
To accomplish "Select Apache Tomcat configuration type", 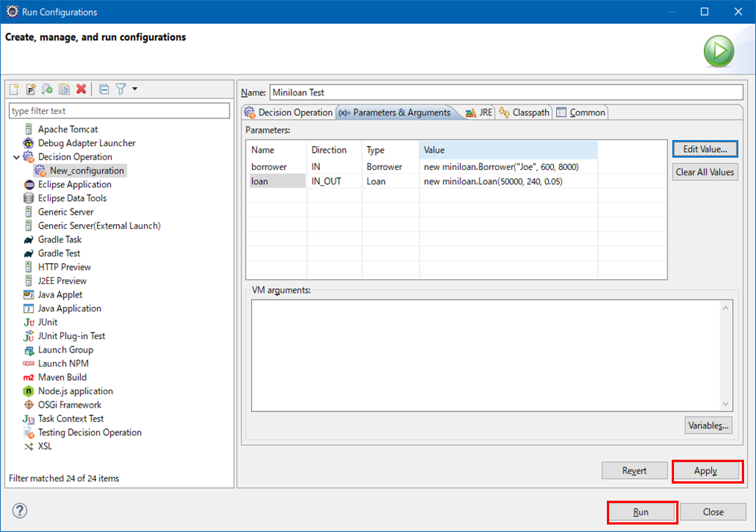I will coord(68,129).
